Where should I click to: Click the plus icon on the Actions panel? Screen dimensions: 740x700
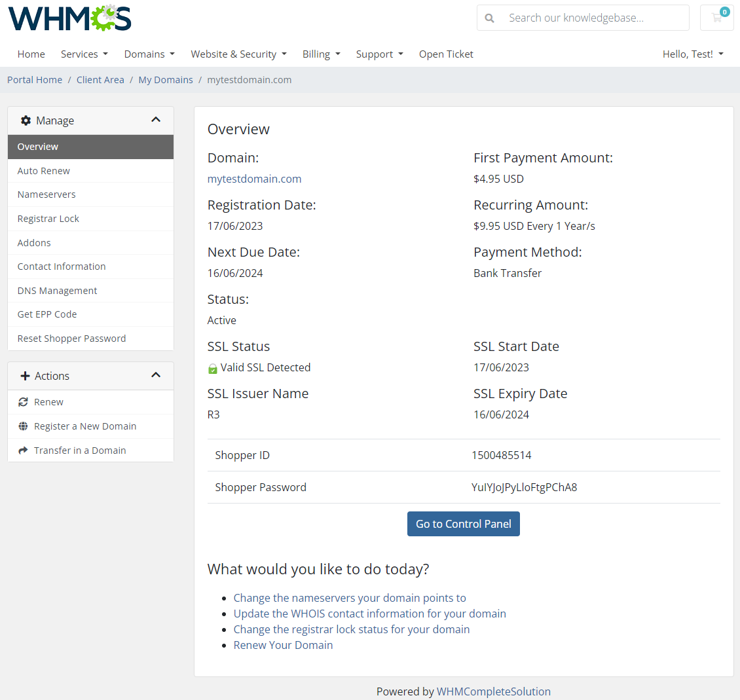(25, 375)
